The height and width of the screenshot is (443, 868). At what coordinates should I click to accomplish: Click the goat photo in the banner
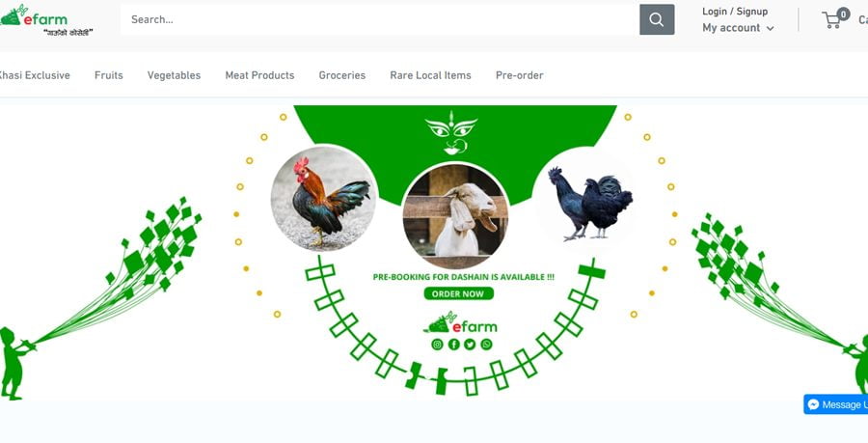455,217
